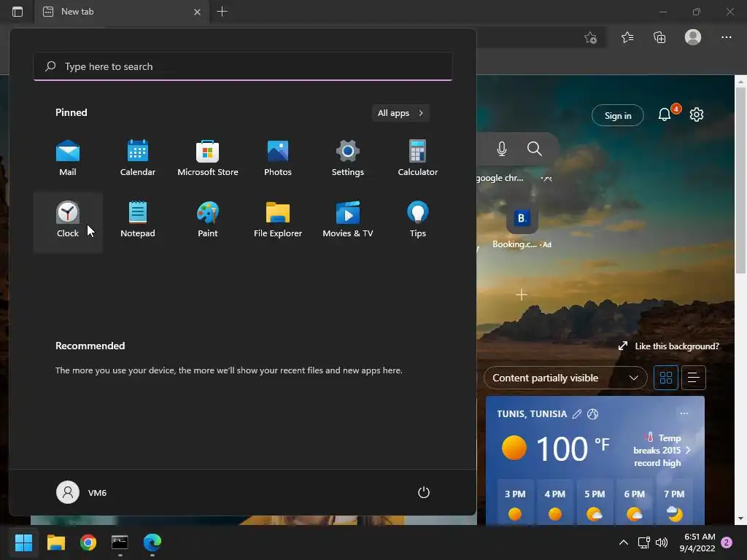
Task: Open new tab page settings gear
Action: point(697,114)
